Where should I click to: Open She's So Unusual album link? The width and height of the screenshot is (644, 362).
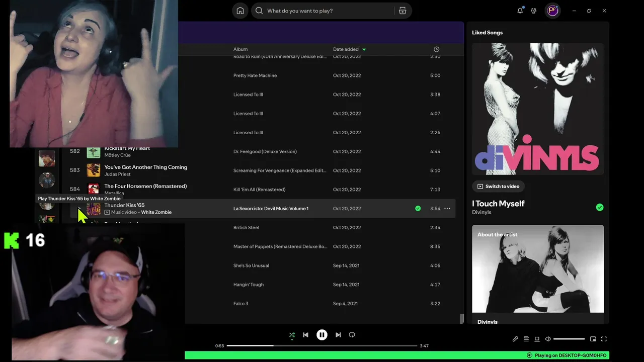(x=251, y=265)
